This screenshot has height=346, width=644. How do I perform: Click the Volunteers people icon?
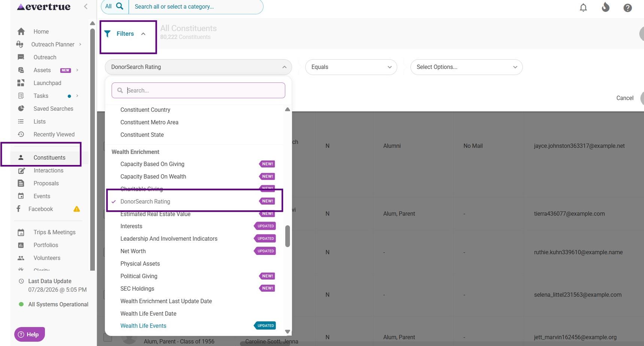pyautogui.click(x=21, y=258)
